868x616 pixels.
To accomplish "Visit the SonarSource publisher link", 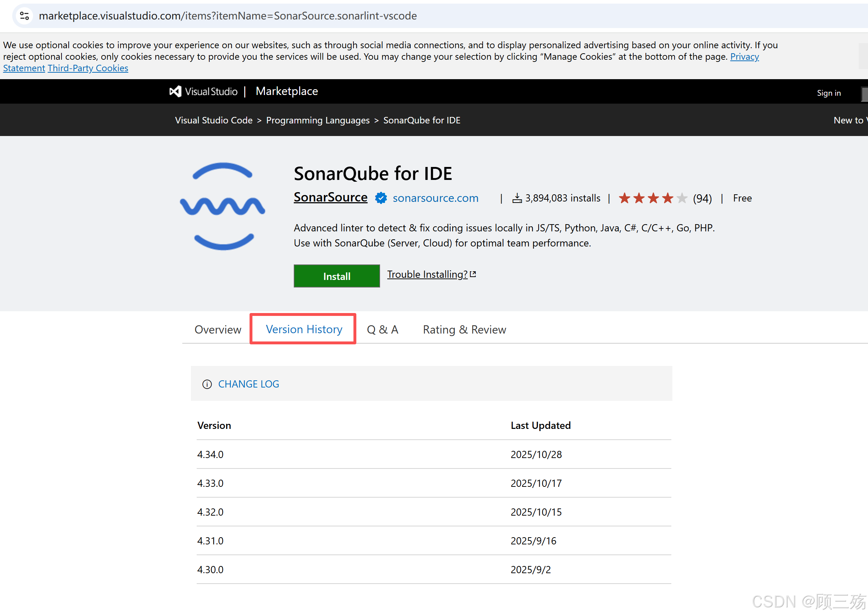I will click(330, 197).
